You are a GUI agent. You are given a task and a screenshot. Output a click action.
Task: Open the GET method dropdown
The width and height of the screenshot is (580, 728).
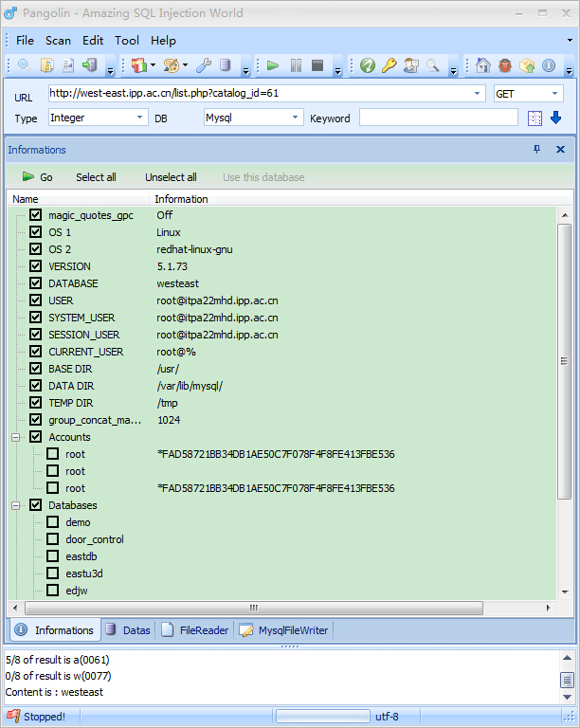click(554, 93)
